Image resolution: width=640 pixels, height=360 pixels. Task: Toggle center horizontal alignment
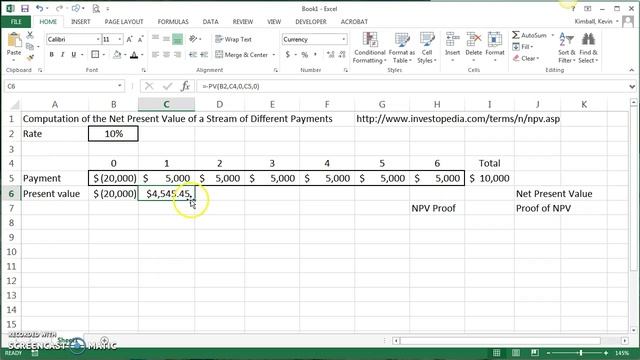click(x=166, y=54)
